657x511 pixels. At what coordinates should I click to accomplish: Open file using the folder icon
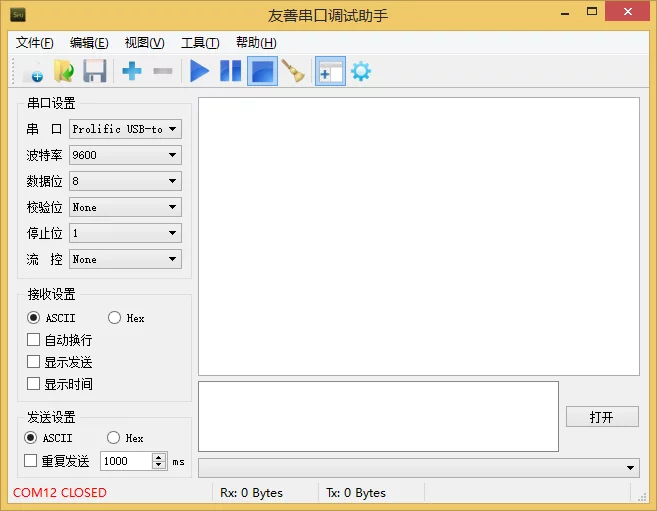tap(64, 72)
